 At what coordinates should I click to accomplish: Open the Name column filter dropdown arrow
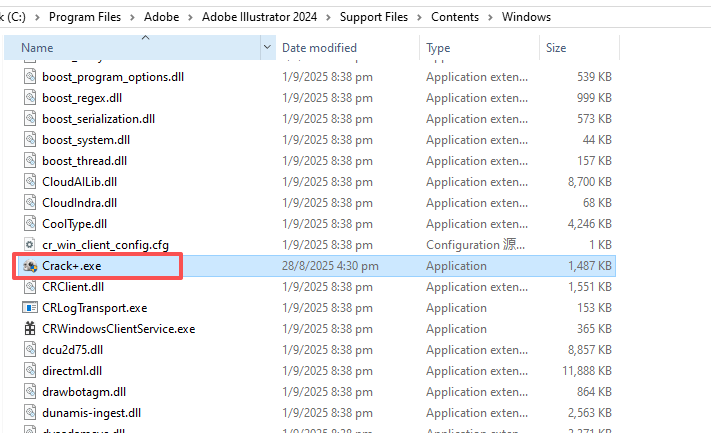(x=267, y=48)
